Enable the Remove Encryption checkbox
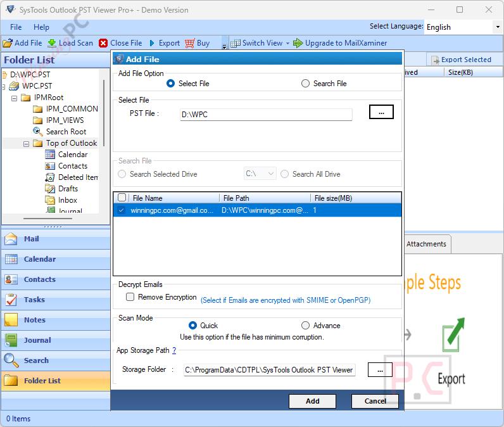Image resolution: width=504 pixels, height=427 pixels. pos(130,296)
